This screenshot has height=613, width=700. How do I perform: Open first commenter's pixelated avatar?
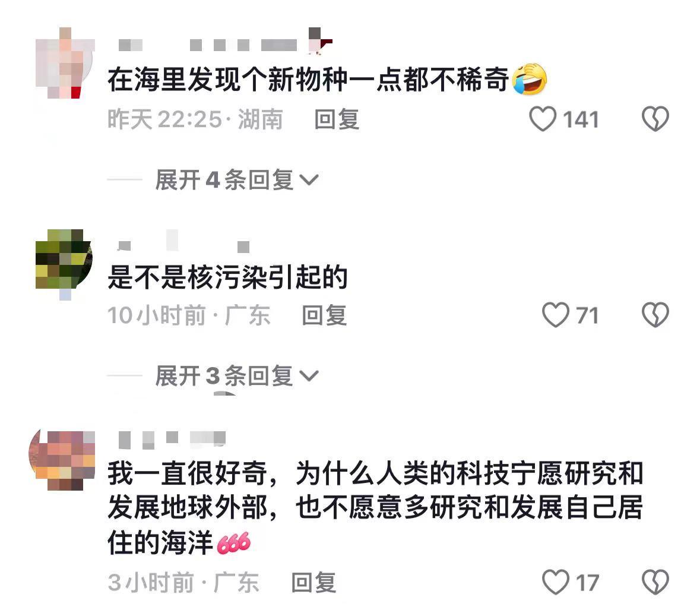click(65, 63)
